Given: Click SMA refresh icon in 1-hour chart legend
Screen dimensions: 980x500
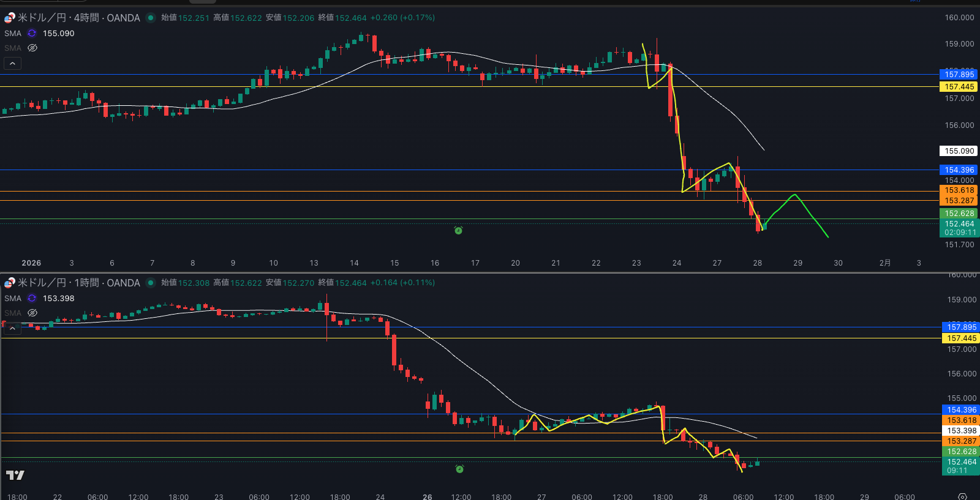Looking at the screenshot, I should coord(32,299).
